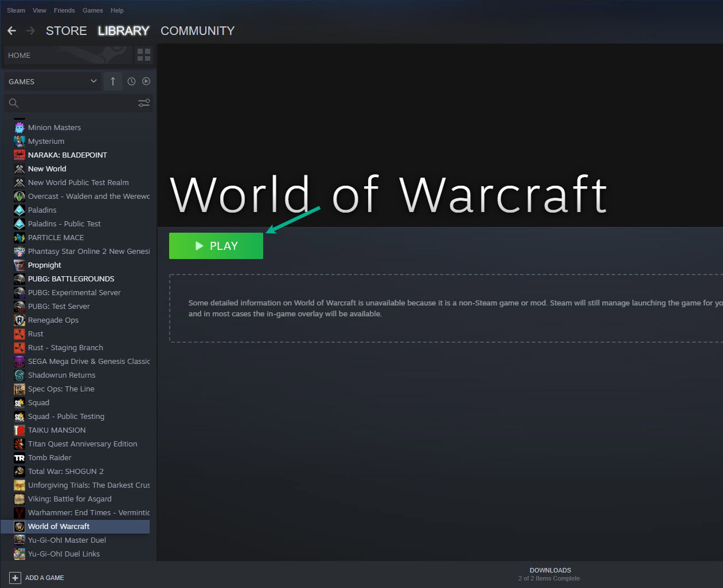Select TAIKU MANSION entry
The width and height of the screenshot is (723, 588).
pos(57,430)
